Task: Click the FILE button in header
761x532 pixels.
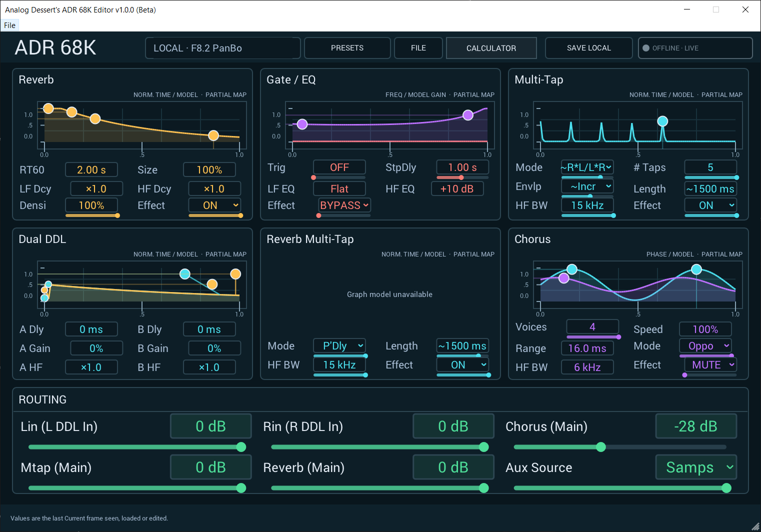Action: [418, 48]
